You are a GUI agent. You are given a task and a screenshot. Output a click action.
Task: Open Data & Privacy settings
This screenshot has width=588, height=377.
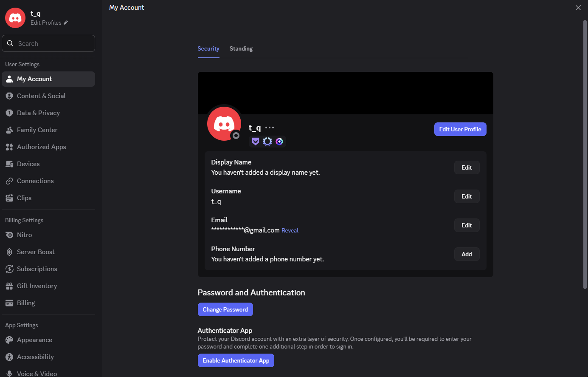pos(38,113)
